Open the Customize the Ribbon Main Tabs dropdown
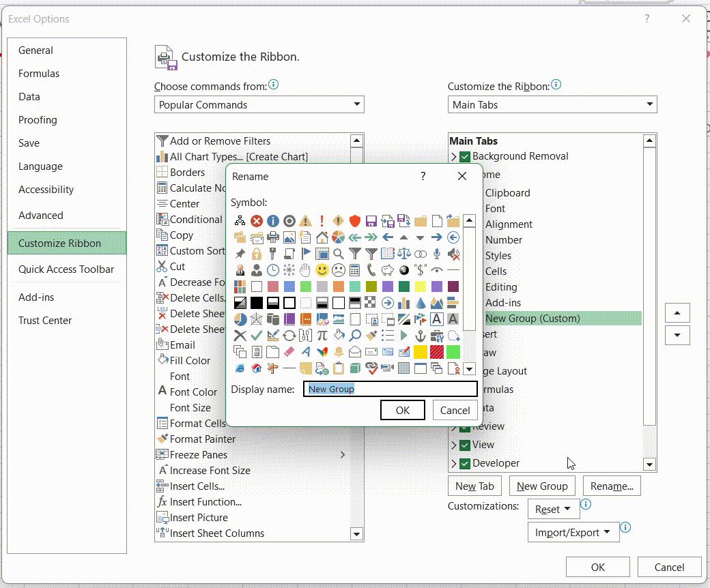710x588 pixels. pyautogui.click(x=552, y=104)
